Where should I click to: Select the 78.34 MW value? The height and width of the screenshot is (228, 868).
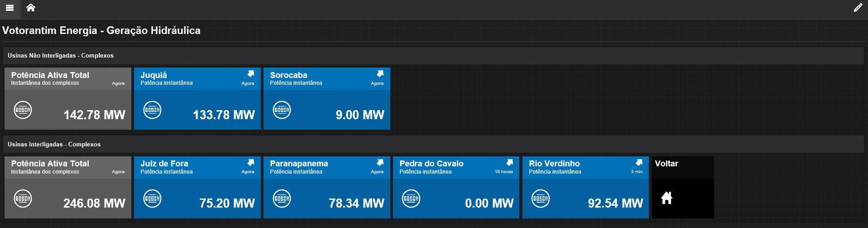click(x=356, y=204)
